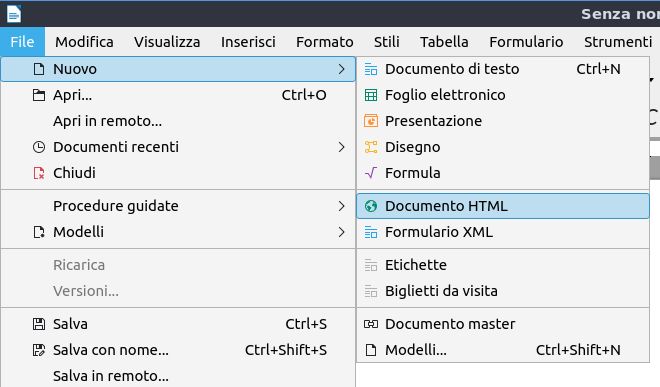Click the Presentazione icon in submenu
Image resolution: width=660 pixels, height=387 pixels.
point(371,121)
